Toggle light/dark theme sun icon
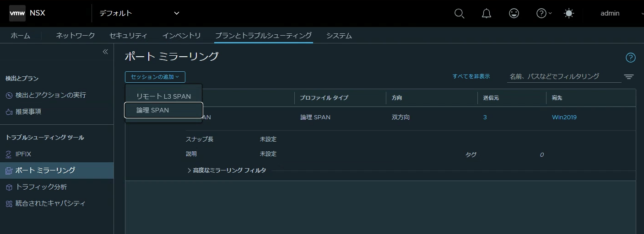The width and height of the screenshot is (644, 234). 569,13
